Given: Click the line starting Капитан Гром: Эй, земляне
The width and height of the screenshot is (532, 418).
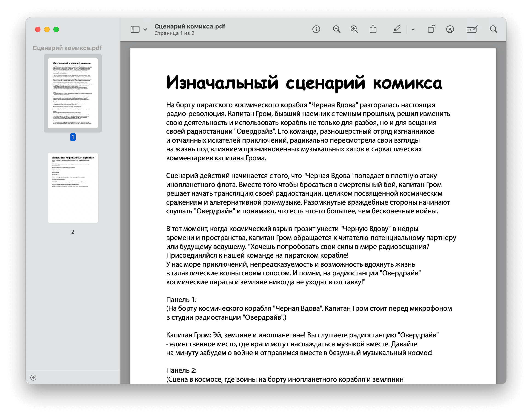Looking at the screenshot, I should click(x=302, y=335).
